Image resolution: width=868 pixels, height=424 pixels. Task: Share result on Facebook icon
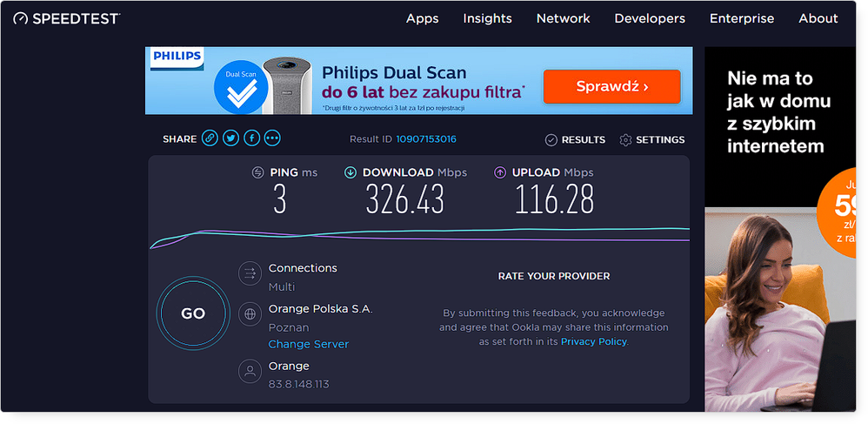tap(251, 138)
